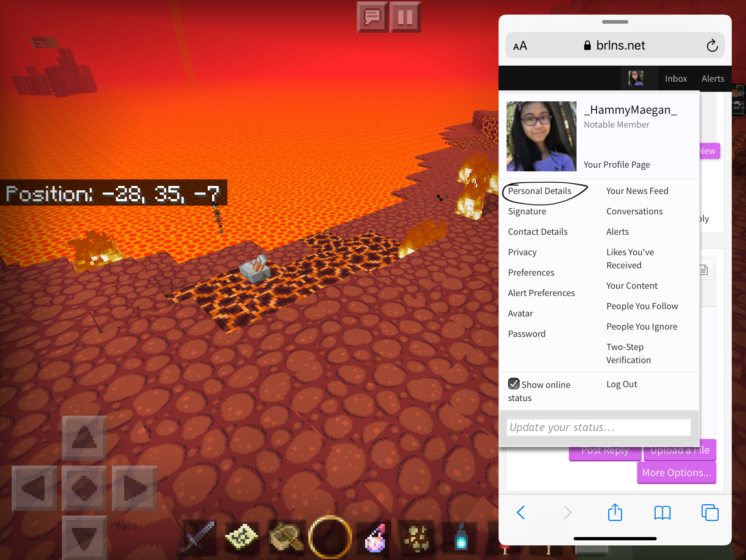
Task: Tap the move forward arrow control
Action: tap(84, 438)
